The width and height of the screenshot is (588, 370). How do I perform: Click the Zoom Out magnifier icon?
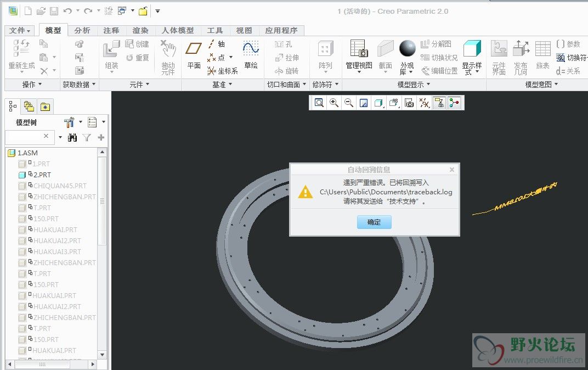point(349,103)
